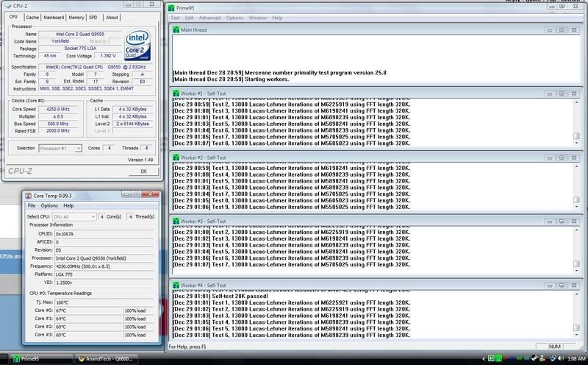Switch to the Mainboard tab in CPU-Z

click(x=53, y=17)
